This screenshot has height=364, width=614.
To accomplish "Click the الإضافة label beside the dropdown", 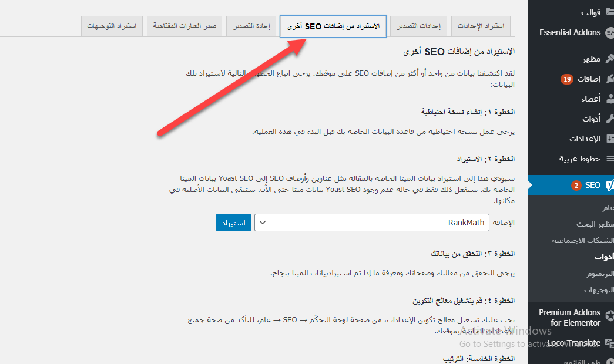I will (504, 223).
